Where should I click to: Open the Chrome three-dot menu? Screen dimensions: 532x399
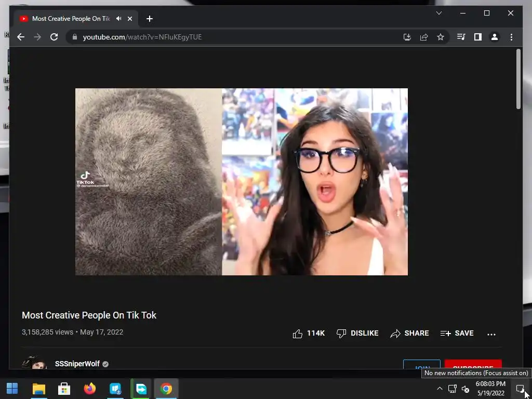point(511,37)
